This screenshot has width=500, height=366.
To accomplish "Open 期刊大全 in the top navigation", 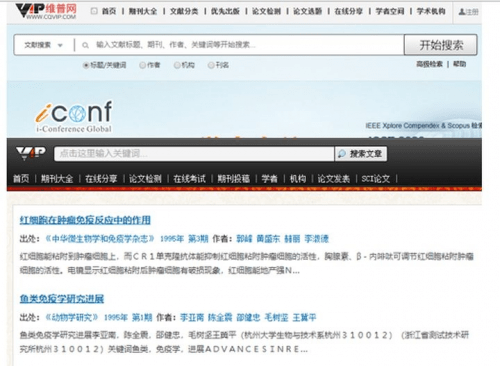I will (143, 11).
